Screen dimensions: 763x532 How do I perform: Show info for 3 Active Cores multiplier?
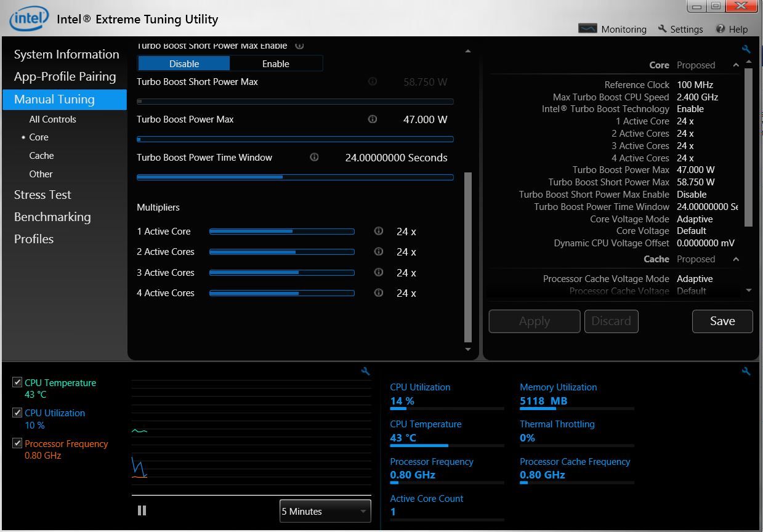379,272
